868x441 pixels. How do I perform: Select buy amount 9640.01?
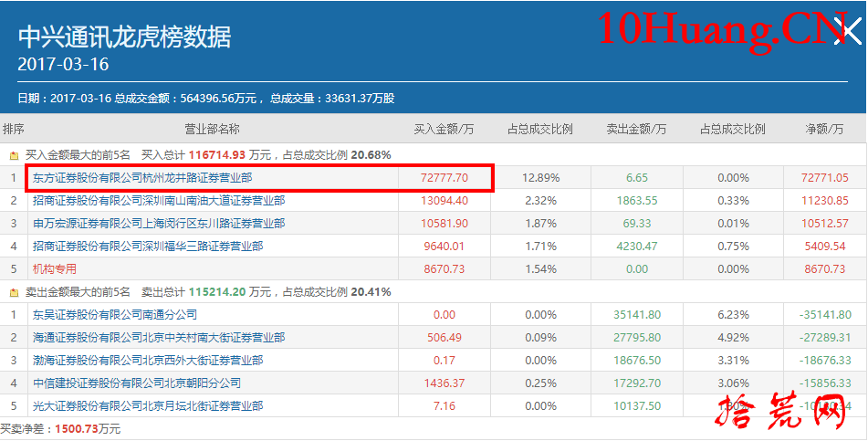[444, 246]
